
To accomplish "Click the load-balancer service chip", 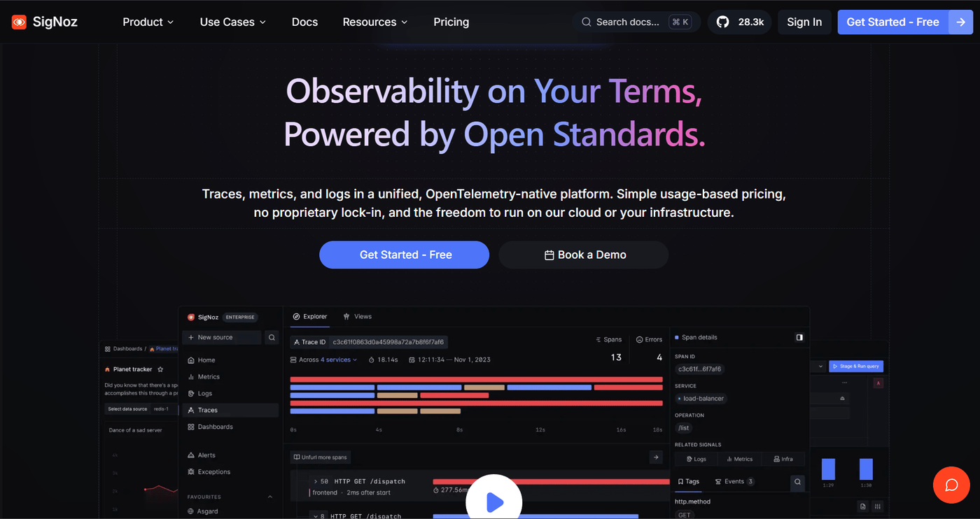I will [701, 399].
